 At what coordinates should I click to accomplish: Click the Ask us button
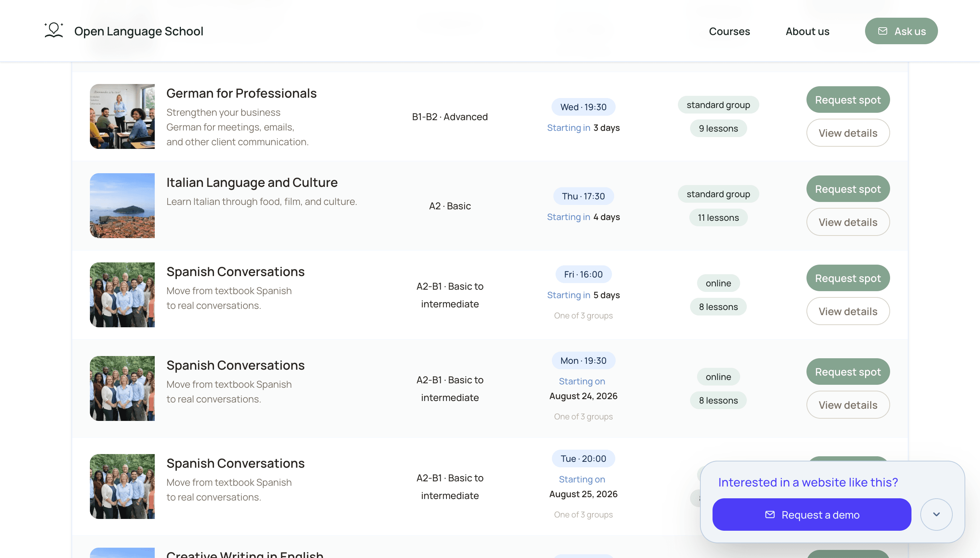coord(901,31)
